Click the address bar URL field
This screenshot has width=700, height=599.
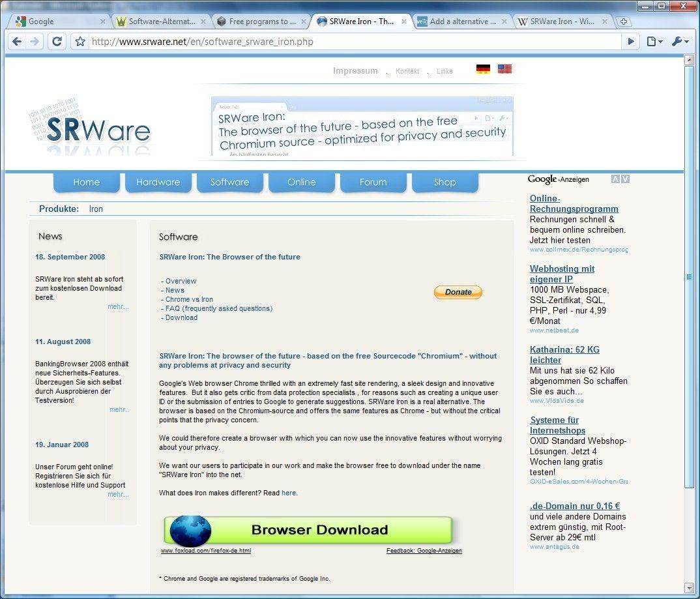352,42
